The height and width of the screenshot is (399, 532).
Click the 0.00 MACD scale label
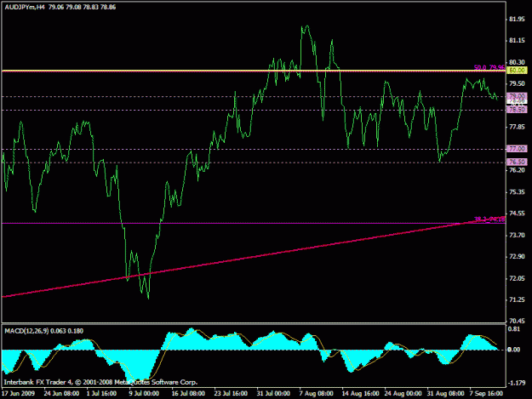514,350
